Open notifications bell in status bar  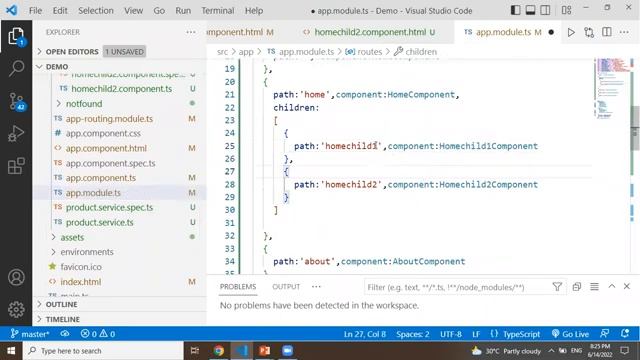click(625, 333)
